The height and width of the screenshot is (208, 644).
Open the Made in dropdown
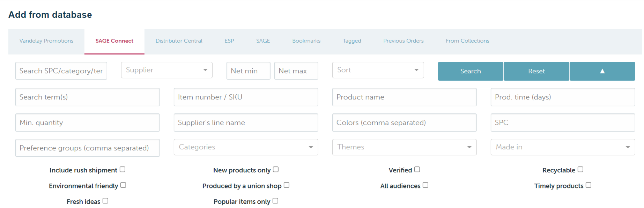click(x=563, y=147)
